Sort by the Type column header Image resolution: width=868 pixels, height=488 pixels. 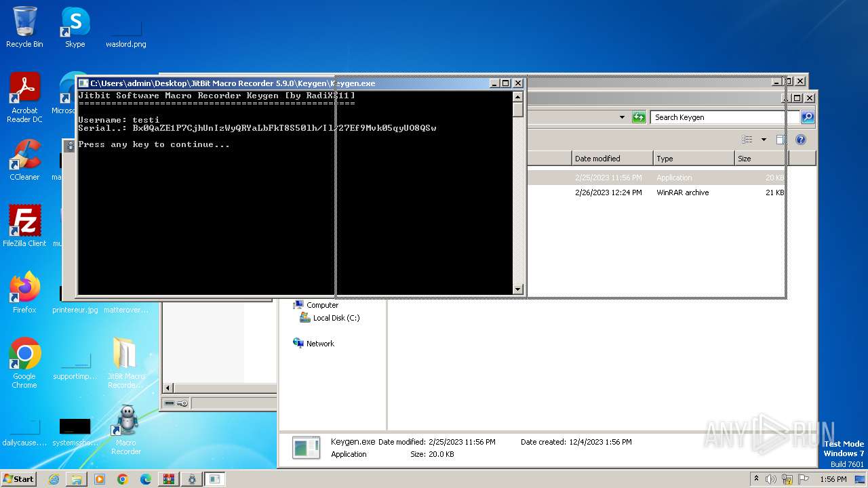pyautogui.click(x=694, y=159)
